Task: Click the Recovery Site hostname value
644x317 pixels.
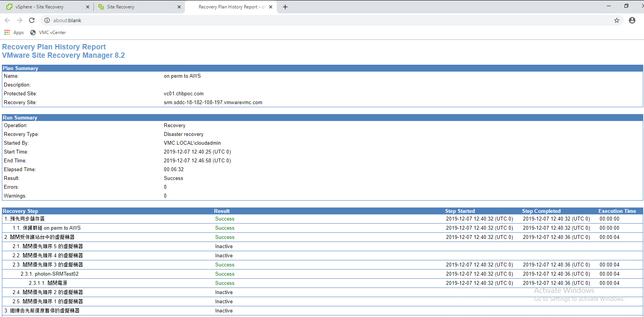Action: (213, 102)
